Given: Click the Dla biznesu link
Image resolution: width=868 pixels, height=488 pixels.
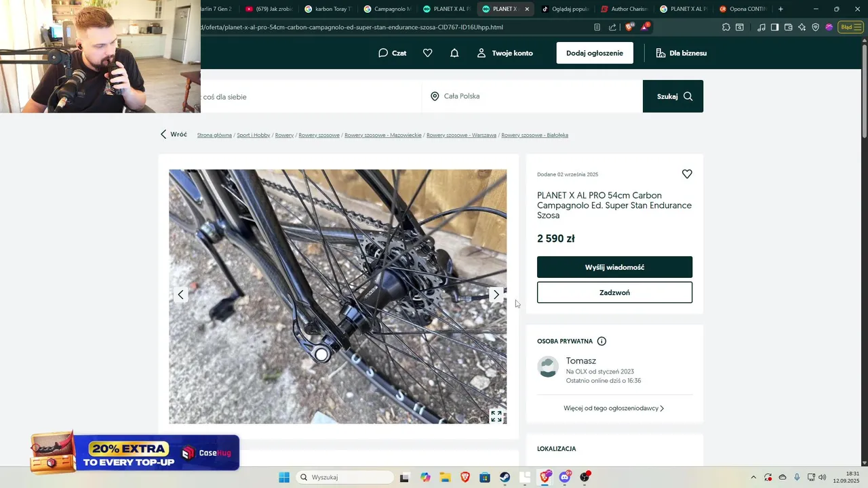Looking at the screenshot, I should point(681,53).
